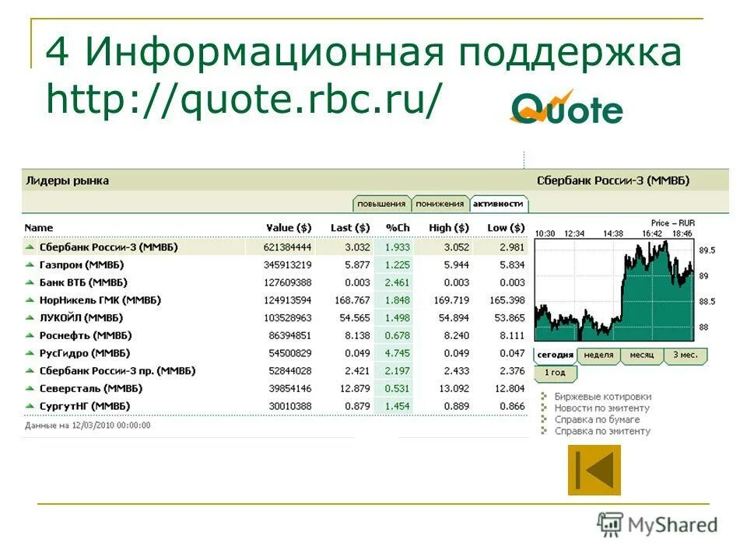Click the Last ($) column header
The height and width of the screenshot is (560, 747).
tap(350, 228)
